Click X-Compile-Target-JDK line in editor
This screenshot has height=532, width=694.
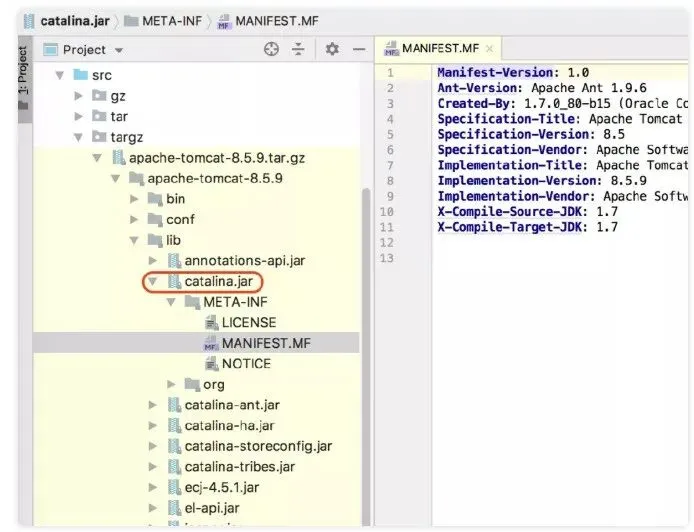pos(527,227)
